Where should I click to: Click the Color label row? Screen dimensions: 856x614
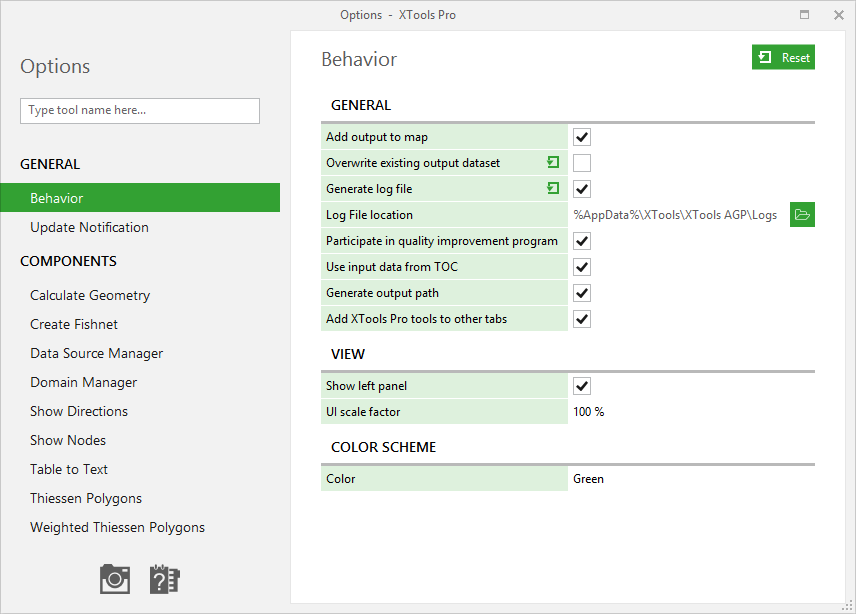click(x=444, y=479)
